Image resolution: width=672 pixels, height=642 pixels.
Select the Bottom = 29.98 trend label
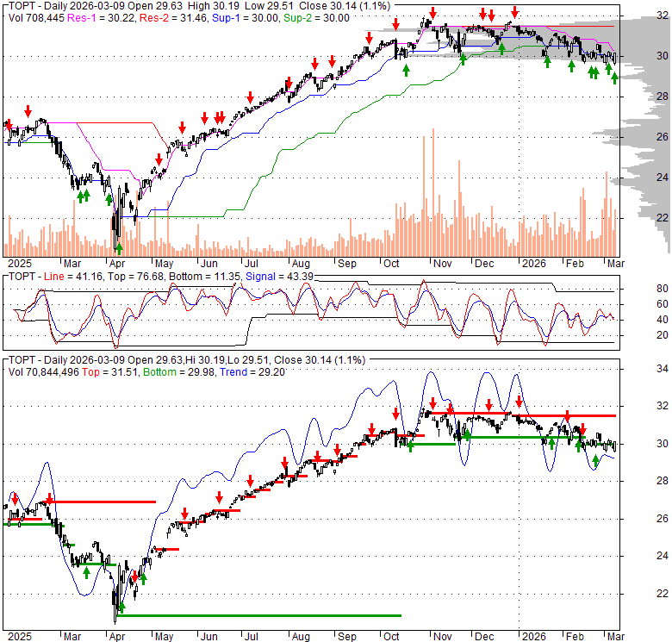coord(178,372)
